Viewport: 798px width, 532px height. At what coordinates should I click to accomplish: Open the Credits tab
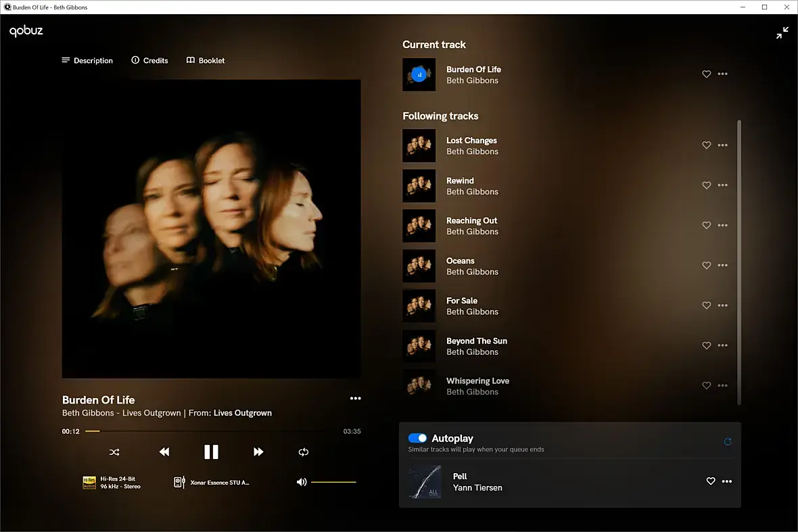[149, 61]
